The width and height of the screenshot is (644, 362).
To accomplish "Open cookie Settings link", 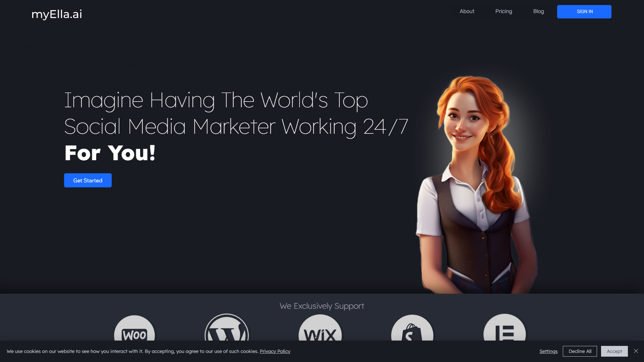I will coord(548,351).
